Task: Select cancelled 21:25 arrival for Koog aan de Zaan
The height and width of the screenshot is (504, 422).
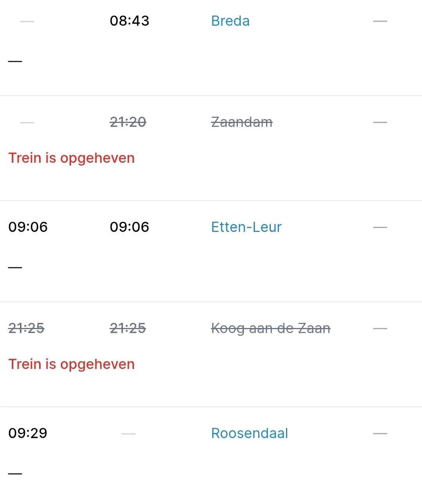Action: click(x=26, y=328)
